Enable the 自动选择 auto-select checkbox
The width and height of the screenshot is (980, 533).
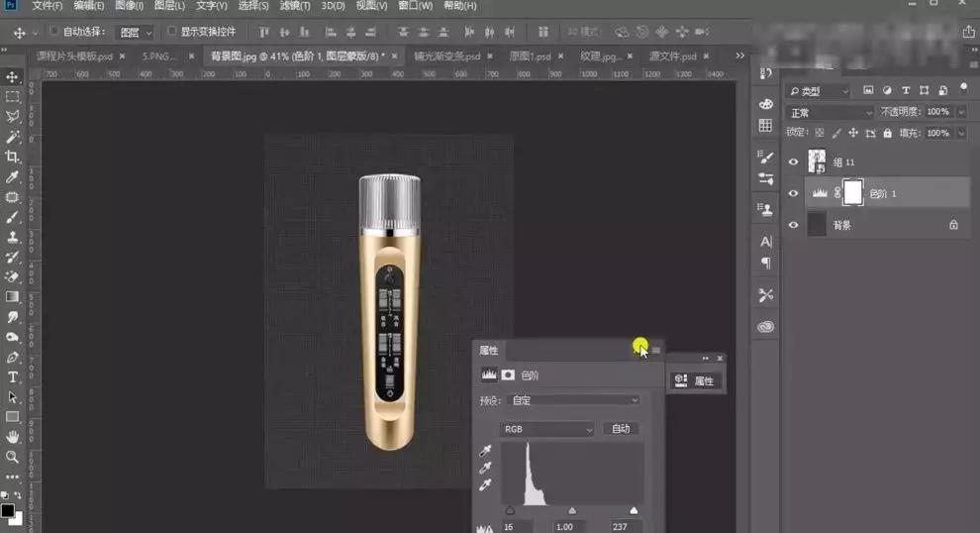53,32
